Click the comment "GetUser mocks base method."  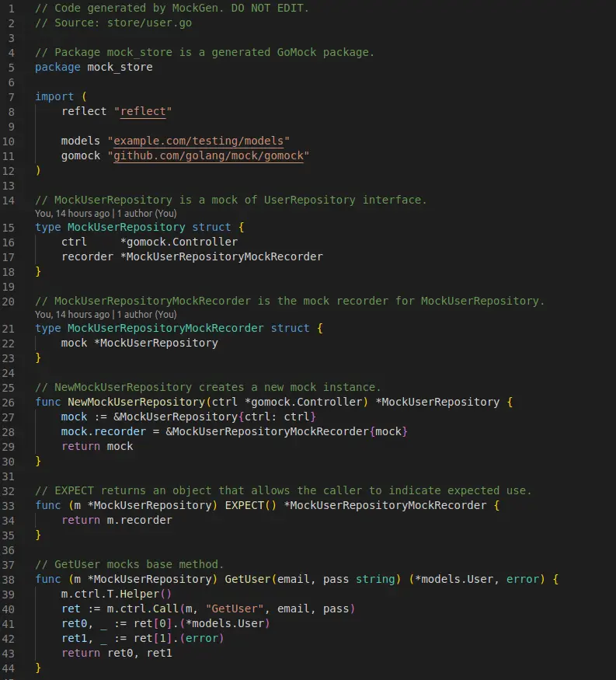click(x=130, y=564)
